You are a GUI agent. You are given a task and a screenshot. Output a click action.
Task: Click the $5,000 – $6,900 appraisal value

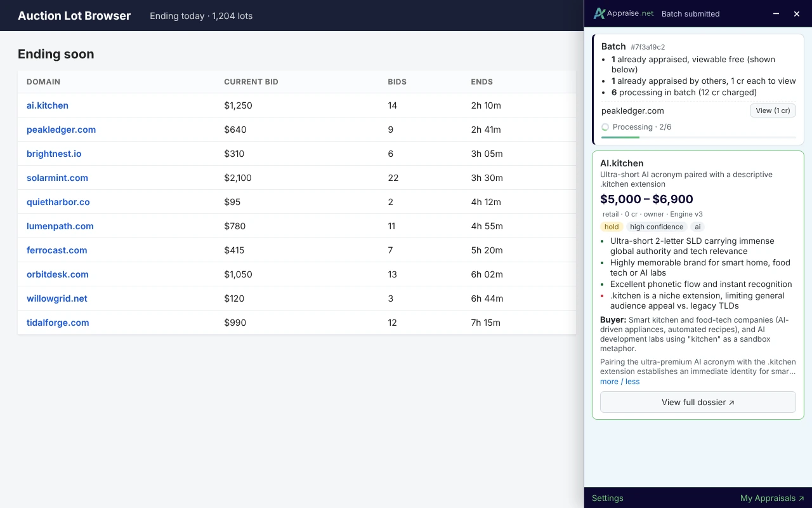646,199
